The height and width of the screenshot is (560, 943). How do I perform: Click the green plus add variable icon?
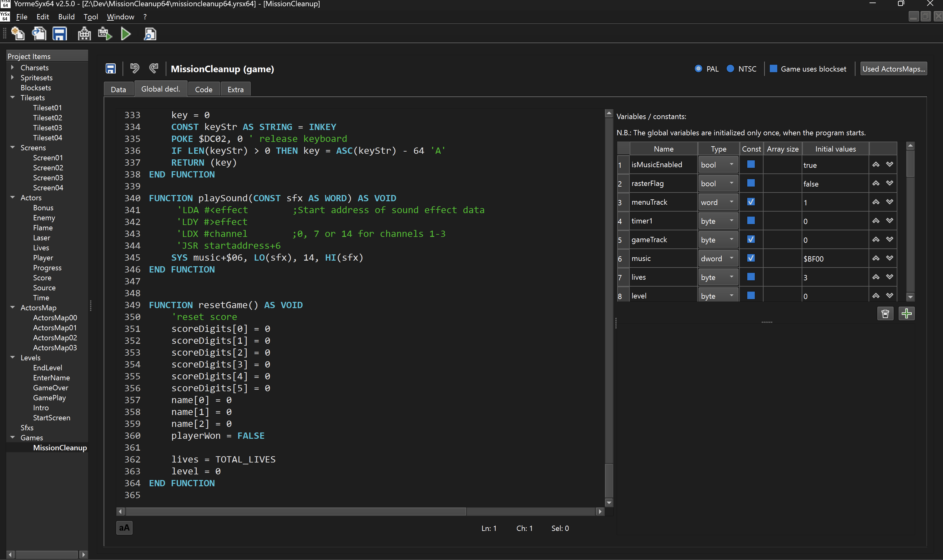tap(906, 313)
